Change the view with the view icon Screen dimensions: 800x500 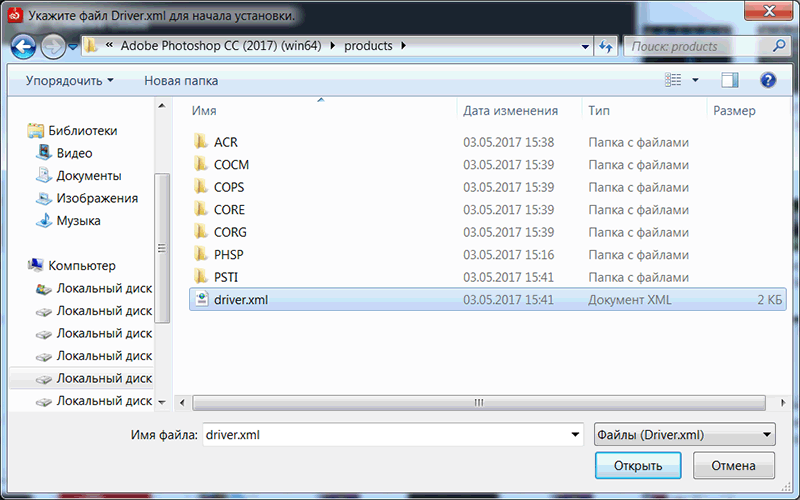(673, 80)
